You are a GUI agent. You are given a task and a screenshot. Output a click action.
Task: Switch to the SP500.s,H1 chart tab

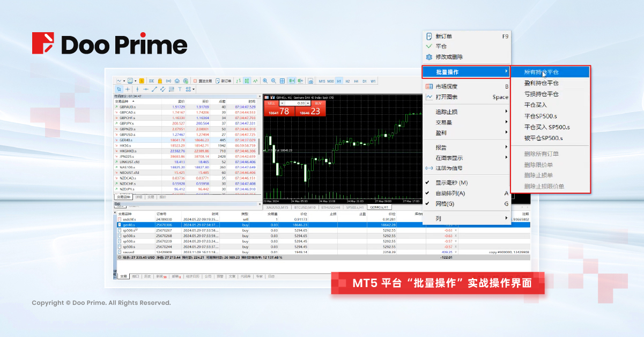tap(355, 207)
